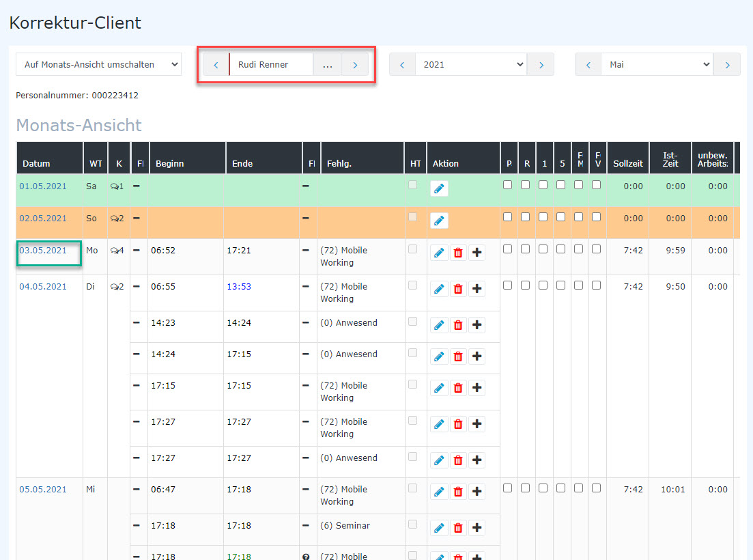Open the 05.05.2021 date link
753x560 pixels.
pyautogui.click(x=43, y=490)
